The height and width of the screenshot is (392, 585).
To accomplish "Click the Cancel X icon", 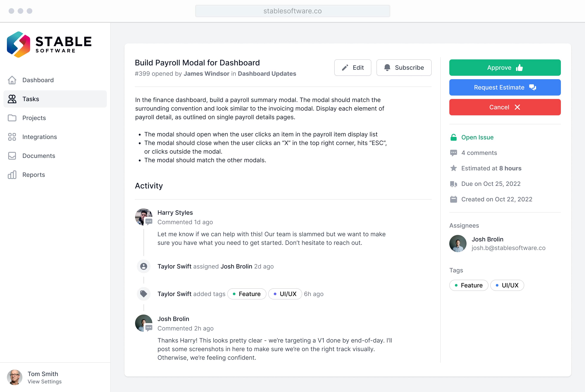I will pyautogui.click(x=518, y=107).
